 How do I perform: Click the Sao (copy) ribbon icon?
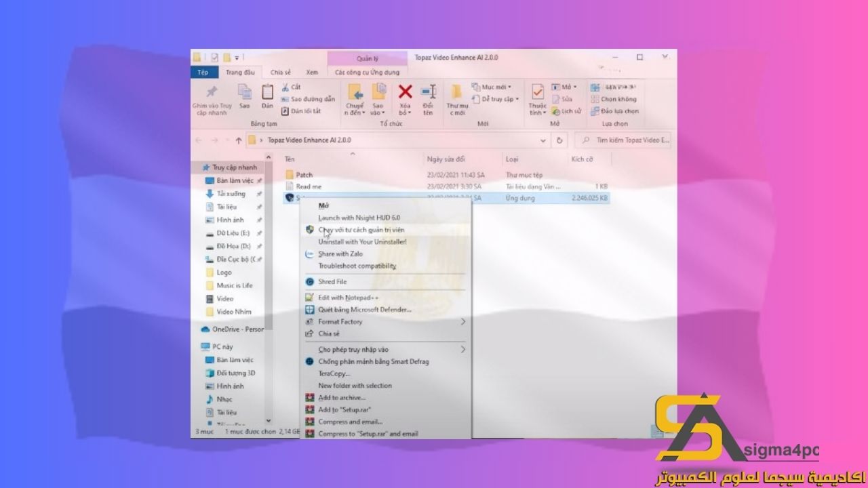click(x=244, y=91)
